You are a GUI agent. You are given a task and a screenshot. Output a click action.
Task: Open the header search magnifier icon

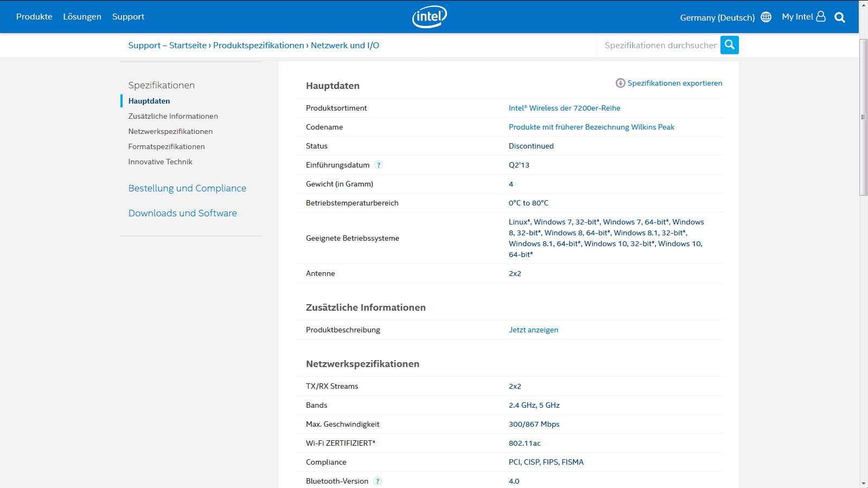840,17
